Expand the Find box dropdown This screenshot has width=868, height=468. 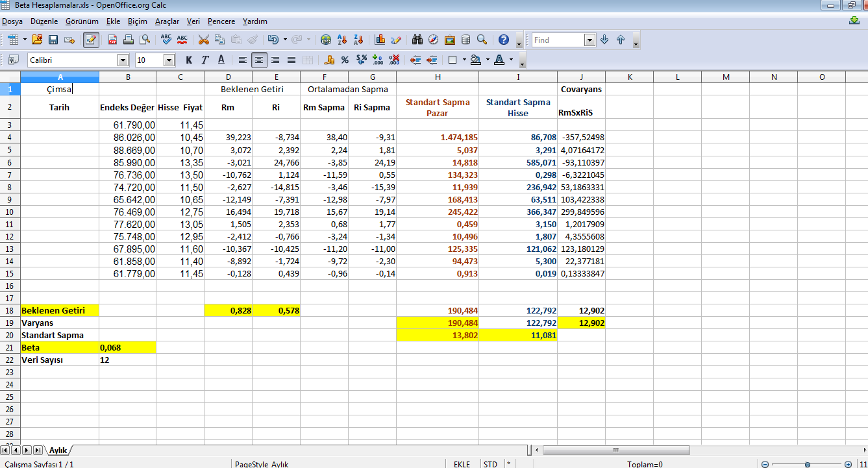tap(589, 40)
